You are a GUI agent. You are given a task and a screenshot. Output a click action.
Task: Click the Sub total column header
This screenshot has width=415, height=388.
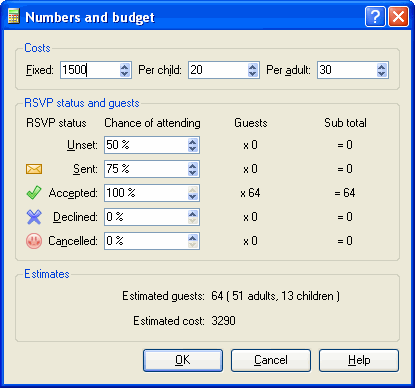click(345, 123)
